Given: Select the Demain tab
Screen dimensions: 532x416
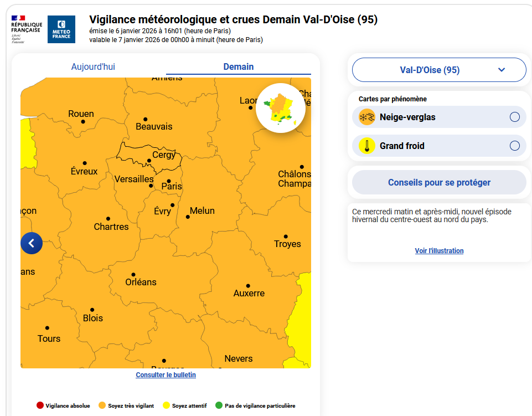Looking at the screenshot, I should pyautogui.click(x=238, y=67).
